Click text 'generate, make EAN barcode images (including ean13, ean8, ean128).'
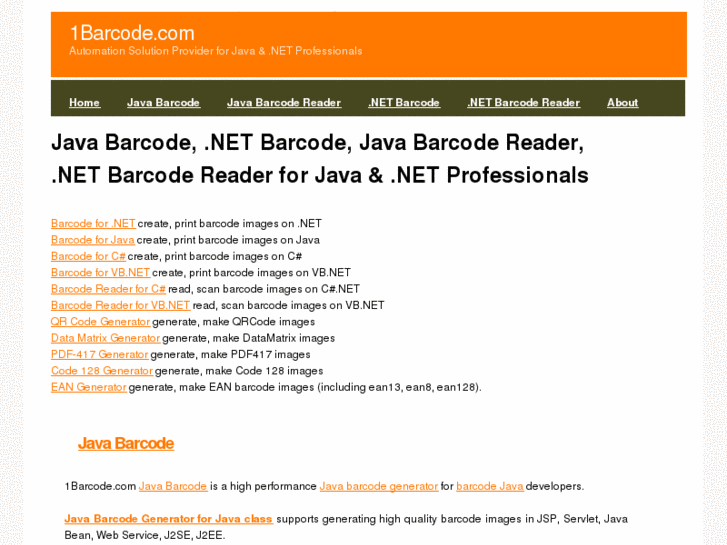 click(x=305, y=387)
